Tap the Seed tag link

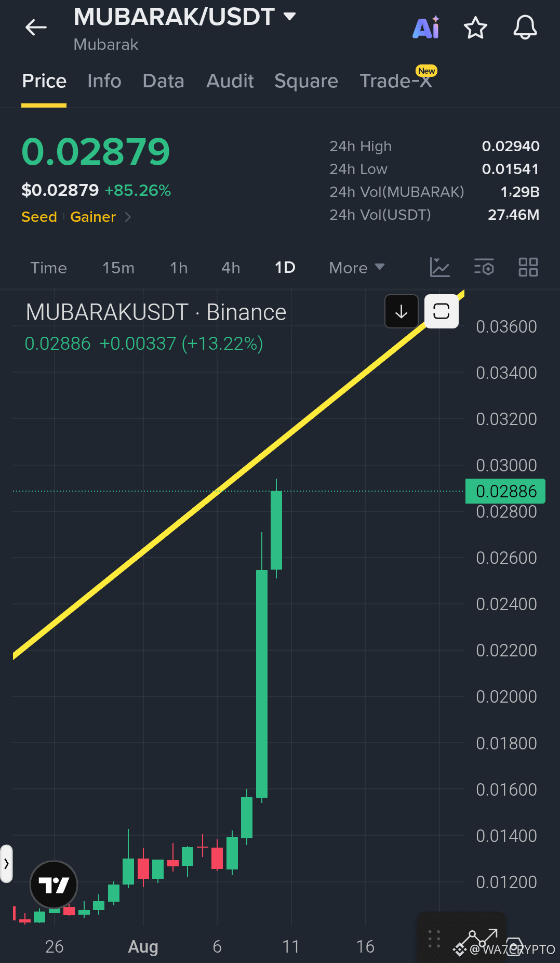[x=39, y=217]
